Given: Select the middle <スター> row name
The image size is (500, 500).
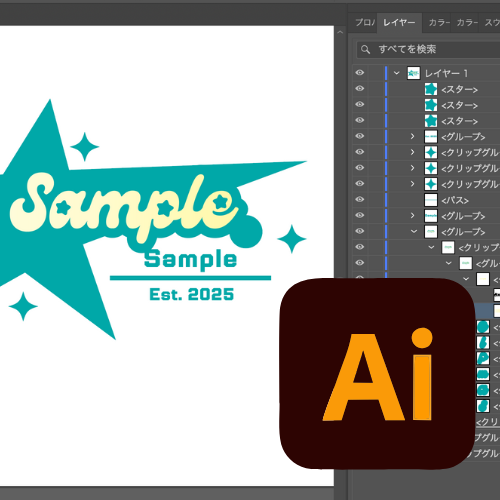Looking at the screenshot, I should 459,105.
